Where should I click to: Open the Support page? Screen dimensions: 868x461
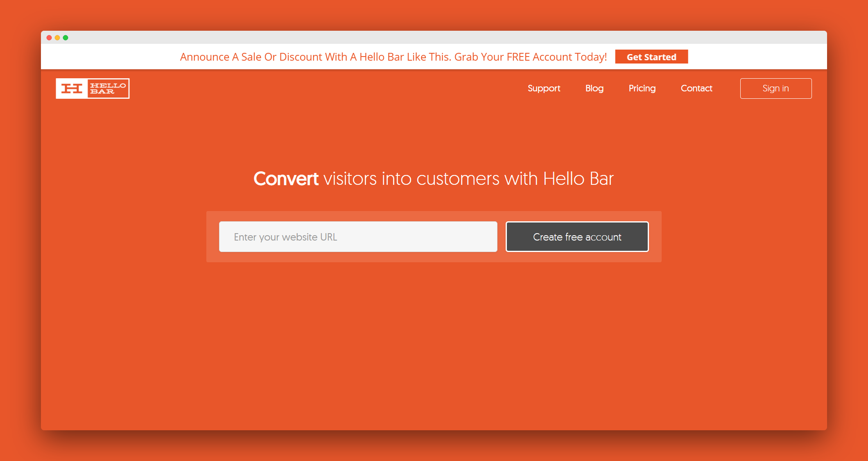(x=544, y=88)
